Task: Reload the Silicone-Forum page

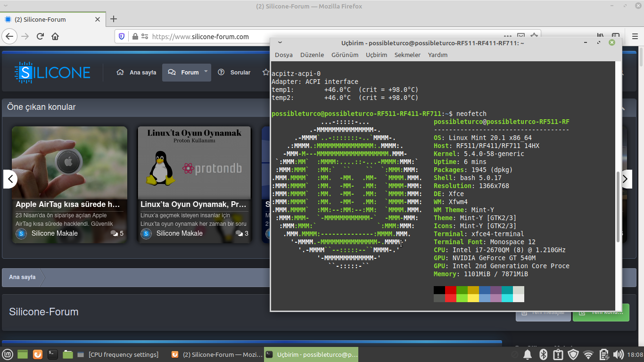Action: 40,36
